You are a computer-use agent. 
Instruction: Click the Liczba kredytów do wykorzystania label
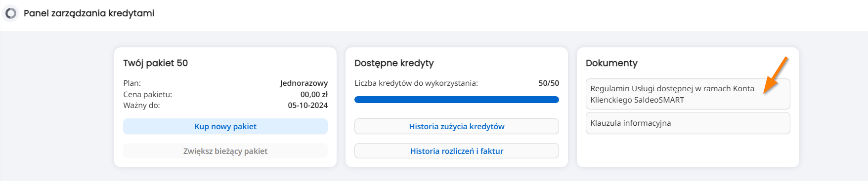point(416,83)
